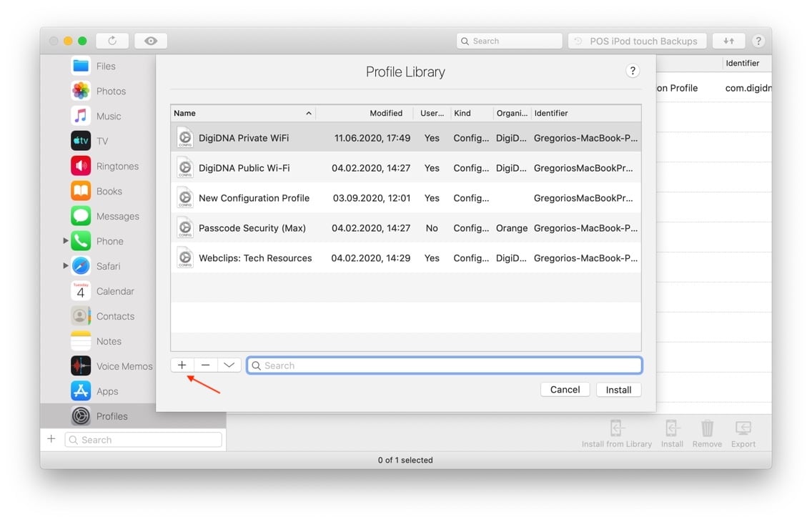This screenshot has width=812, height=522.
Task: Click the Remove trash icon
Action: (x=707, y=428)
